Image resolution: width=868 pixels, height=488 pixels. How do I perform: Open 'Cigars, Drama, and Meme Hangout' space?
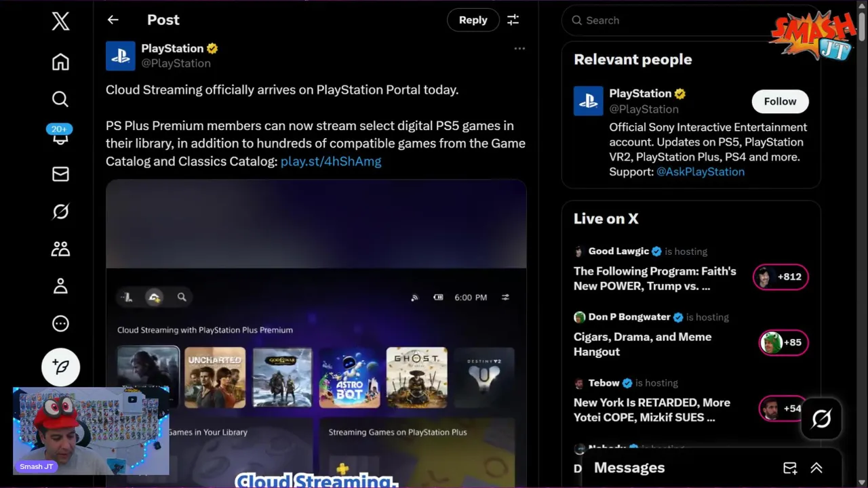pyautogui.click(x=642, y=344)
